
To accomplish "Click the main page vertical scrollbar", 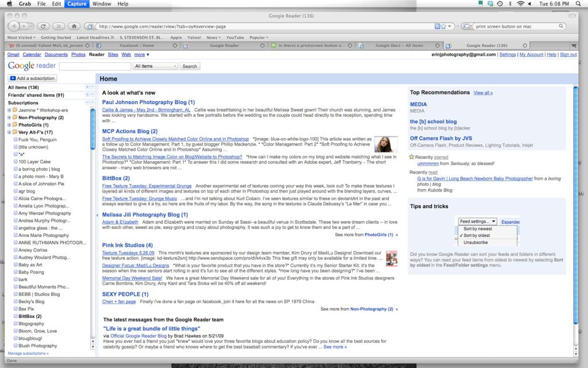I will (575, 205).
